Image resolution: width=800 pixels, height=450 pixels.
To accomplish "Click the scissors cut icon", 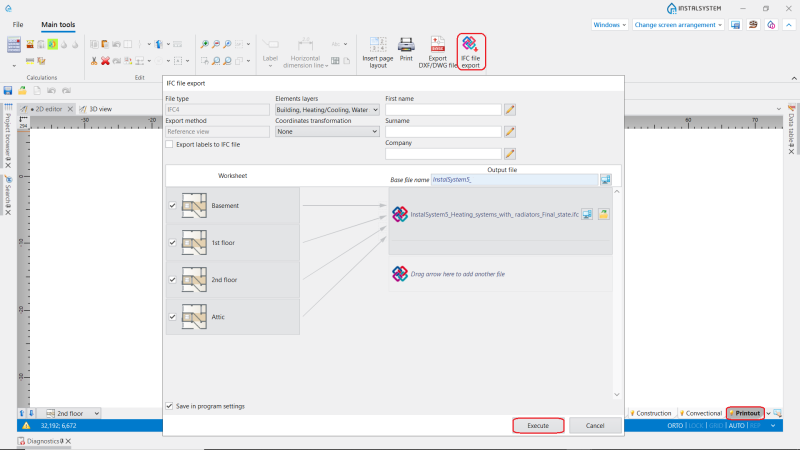I will [94, 61].
